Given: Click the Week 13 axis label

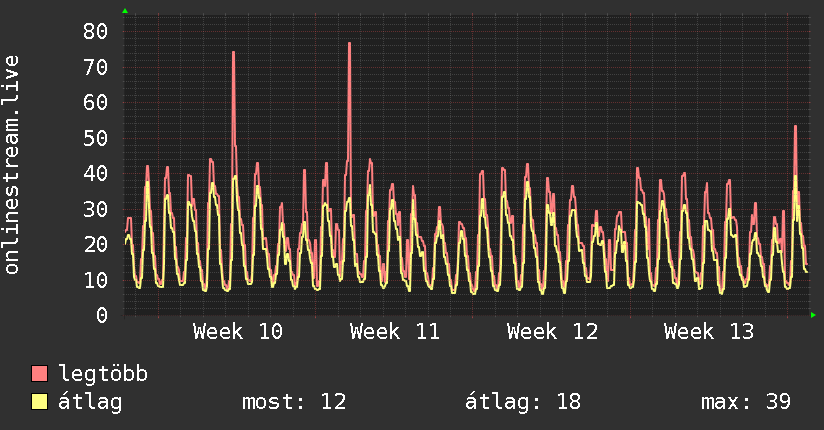Looking at the screenshot, I should coord(709,332).
